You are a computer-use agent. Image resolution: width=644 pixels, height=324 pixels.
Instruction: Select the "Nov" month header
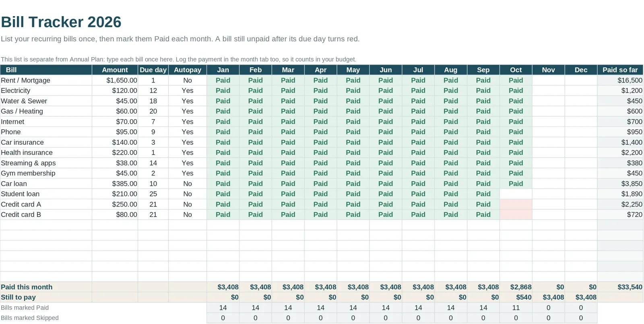(x=548, y=70)
